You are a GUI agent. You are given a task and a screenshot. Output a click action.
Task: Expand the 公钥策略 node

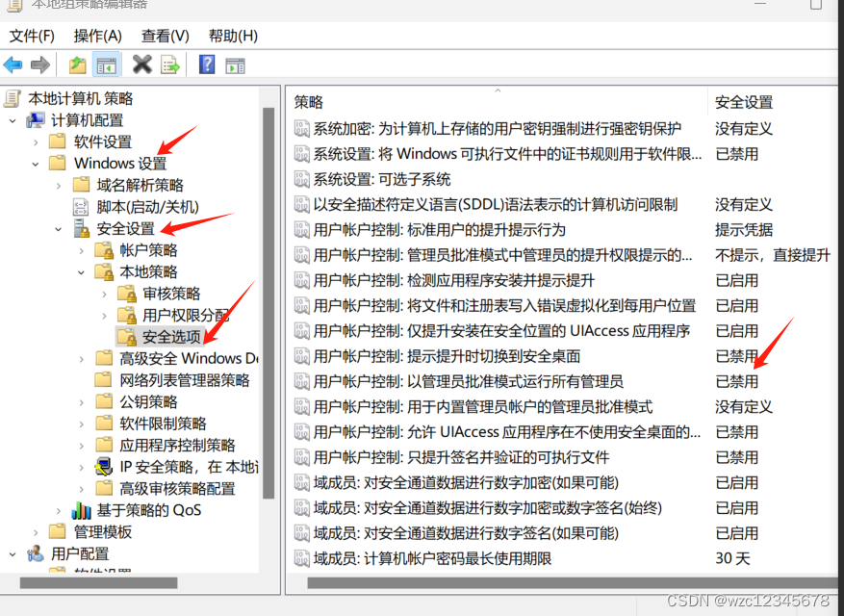coord(81,402)
